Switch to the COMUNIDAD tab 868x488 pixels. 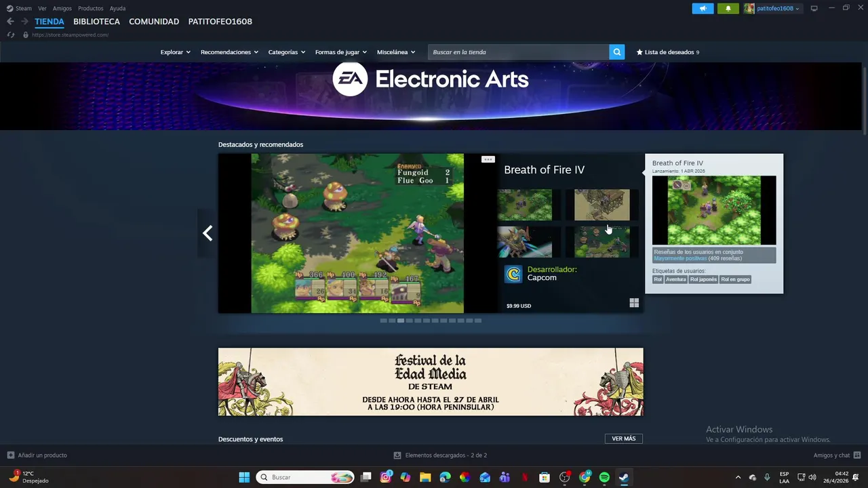[x=154, y=22]
